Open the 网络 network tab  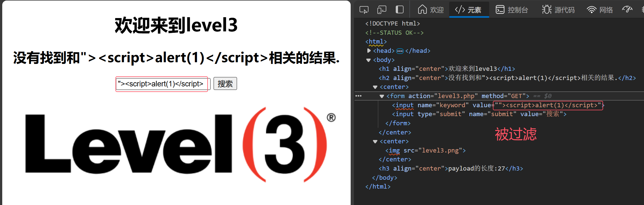pyautogui.click(x=600, y=10)
